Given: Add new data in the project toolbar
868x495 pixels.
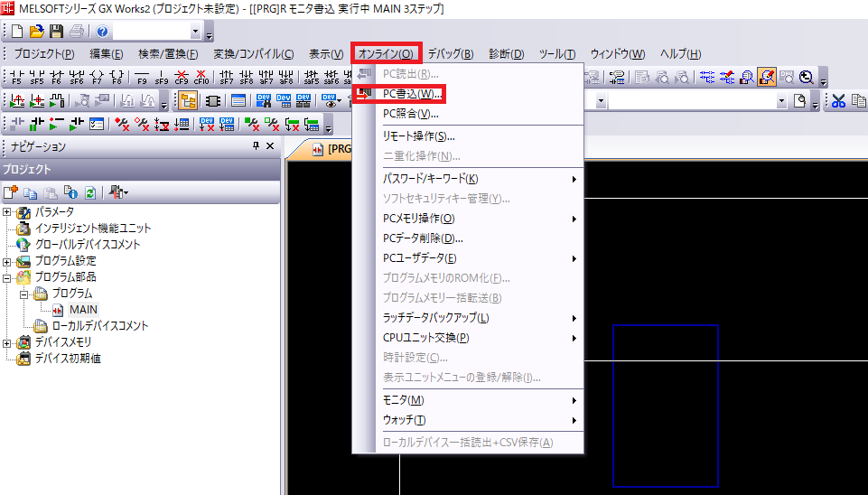Looking at the screenshot, I should coord(11,192).
